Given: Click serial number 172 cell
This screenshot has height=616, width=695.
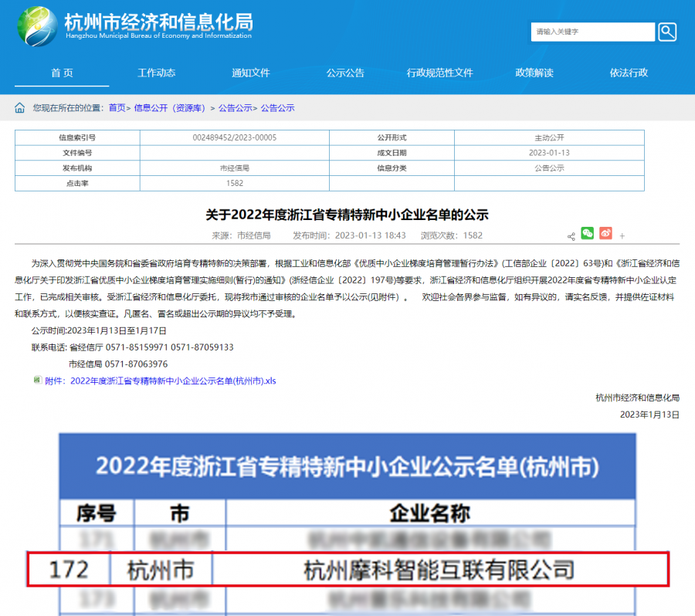Looking at the screenshot, I should (x=69, y=570).
